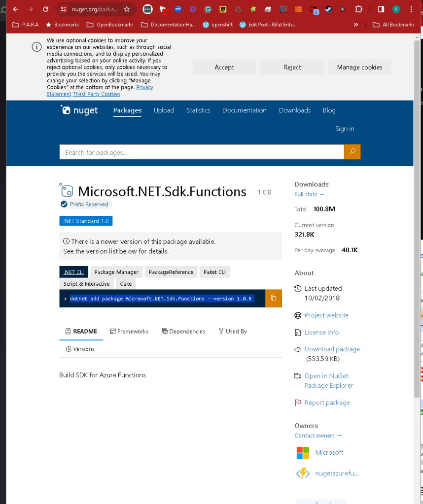Switch to the Dependencies tab

(x=183, y=332)
